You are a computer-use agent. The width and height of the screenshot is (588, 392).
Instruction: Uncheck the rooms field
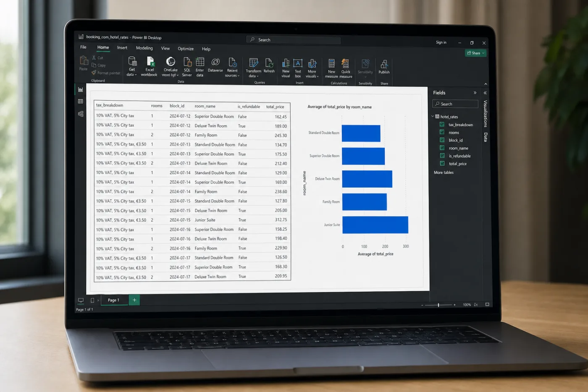[x=442, y=132]
